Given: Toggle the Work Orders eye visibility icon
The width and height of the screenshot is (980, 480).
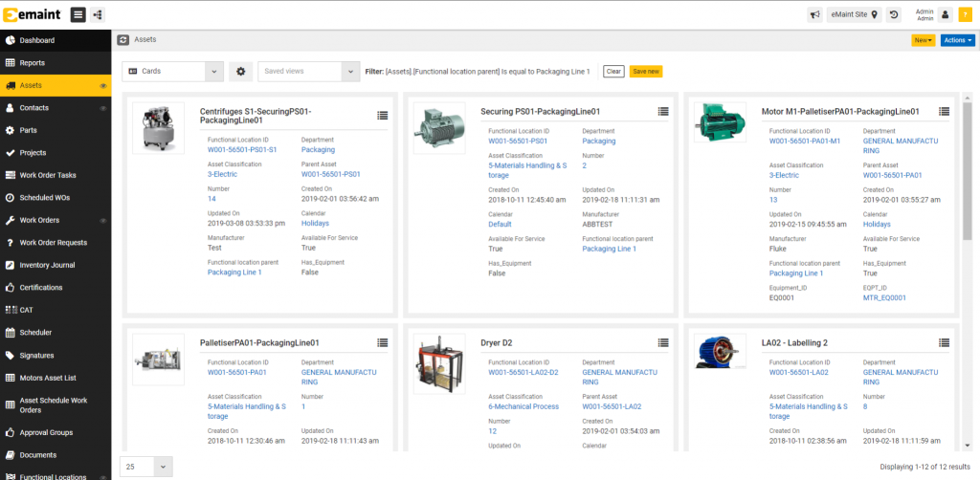Looking at the screenshot, I should coord(102,220).
